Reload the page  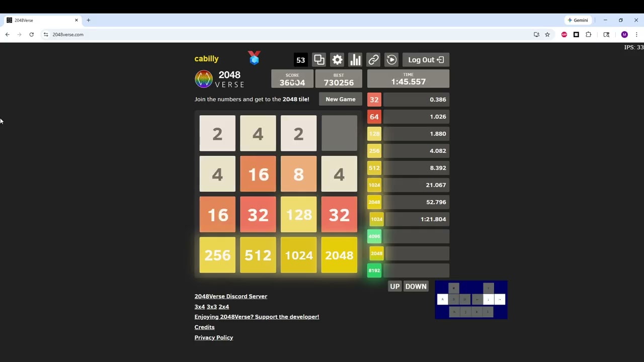[31, 35]
